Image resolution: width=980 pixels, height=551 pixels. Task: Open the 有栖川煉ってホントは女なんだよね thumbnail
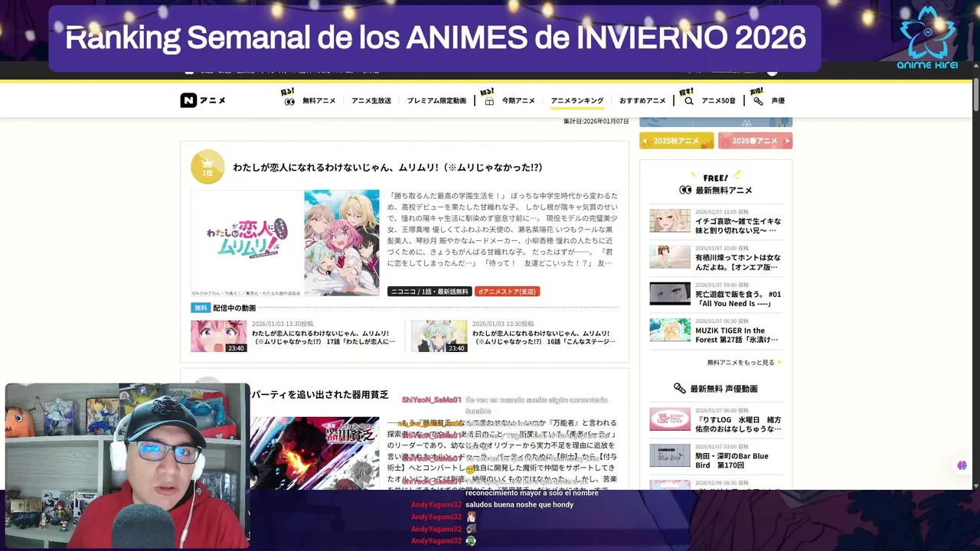[x=670, y=257]
